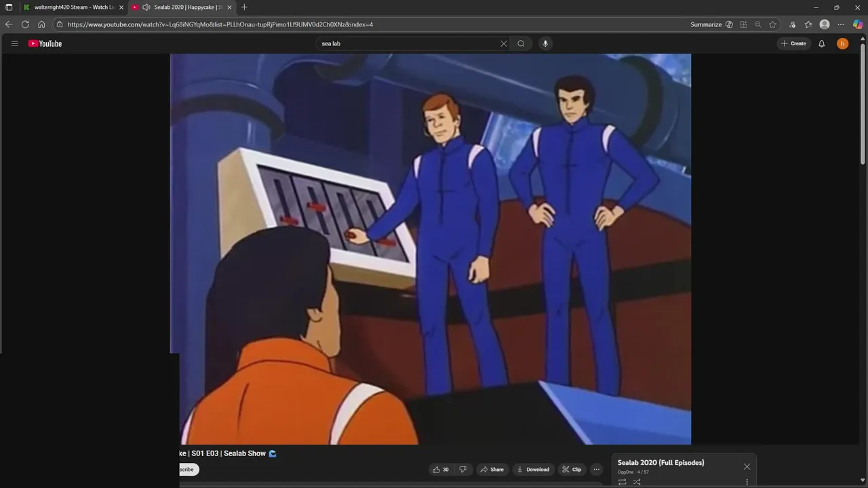868x488 pixels.
Task: Open the YouTube guide hamburger menu
Action: [x=14, y=43]
